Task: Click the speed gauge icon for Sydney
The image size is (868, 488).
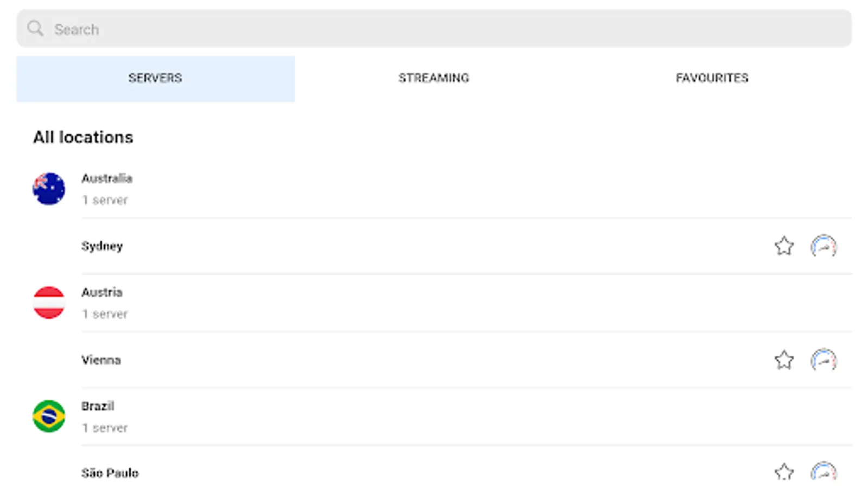Action: (824, 247)
